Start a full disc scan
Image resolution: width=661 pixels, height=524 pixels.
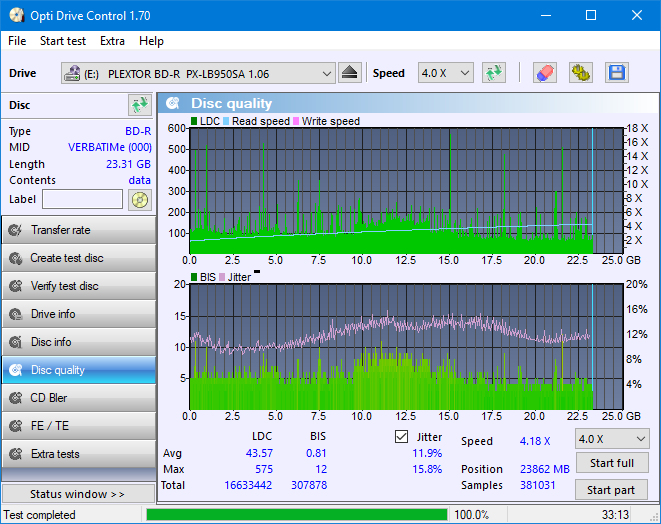[x=612, y=463]
